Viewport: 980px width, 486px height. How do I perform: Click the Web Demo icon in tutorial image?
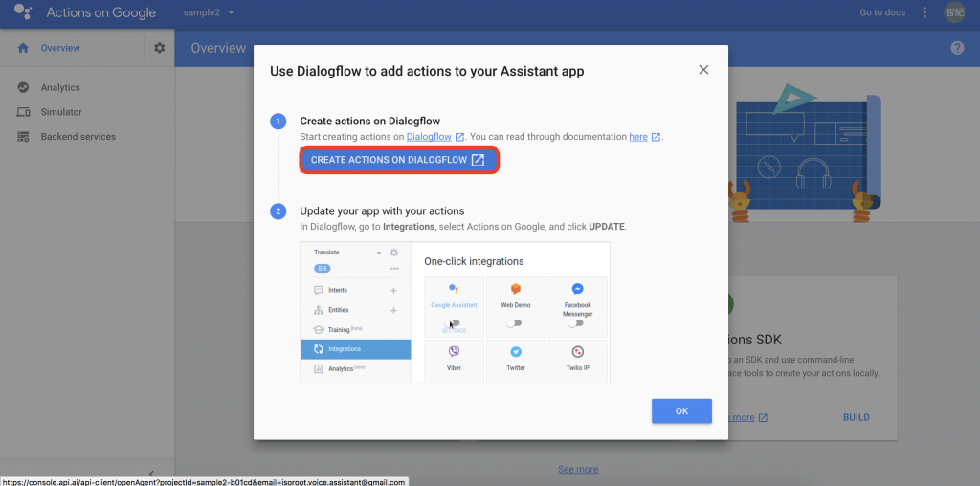tap(516, 289)
